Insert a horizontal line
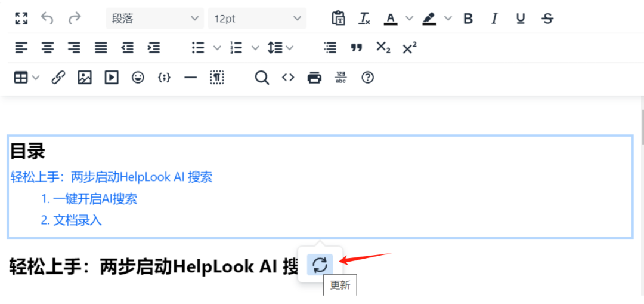 pos(190,77)
